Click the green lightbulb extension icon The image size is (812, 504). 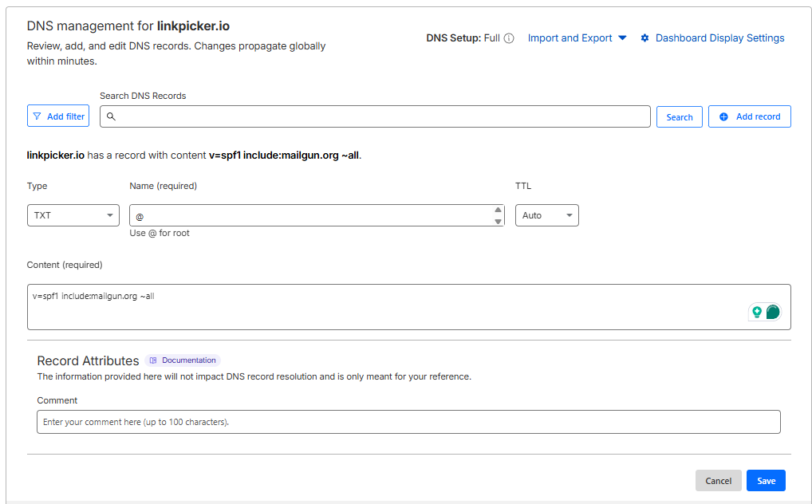coord(757,312)
